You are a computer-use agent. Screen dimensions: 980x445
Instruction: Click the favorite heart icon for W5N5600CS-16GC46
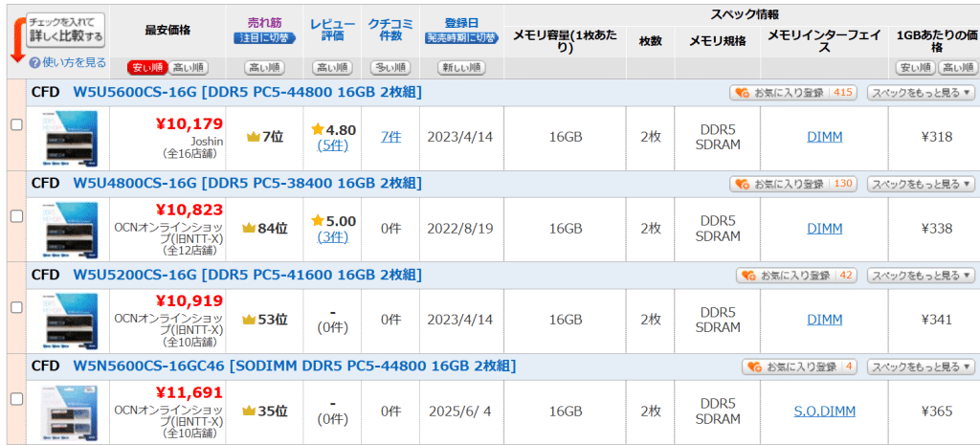(754, 367)
